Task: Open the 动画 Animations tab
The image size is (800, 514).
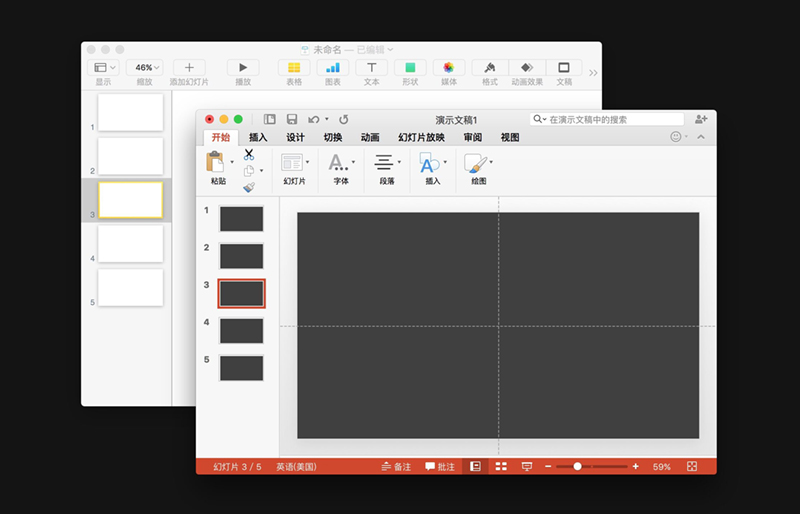Action: pyautogui.click(x=370, y=137)
